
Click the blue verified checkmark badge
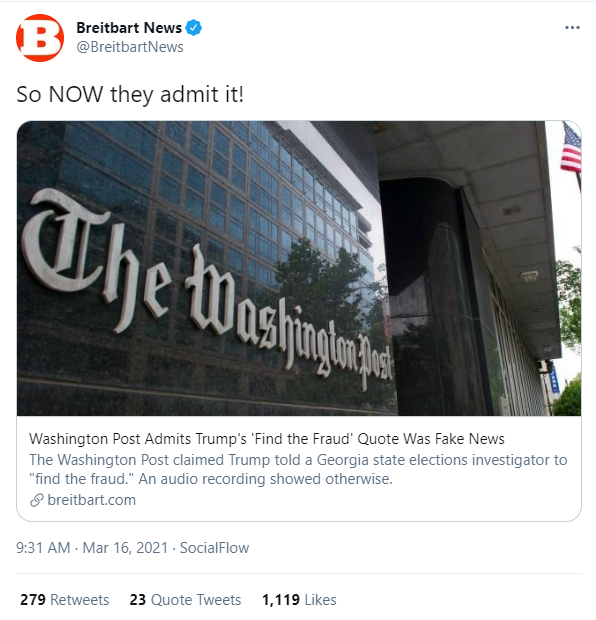[194, 28]
